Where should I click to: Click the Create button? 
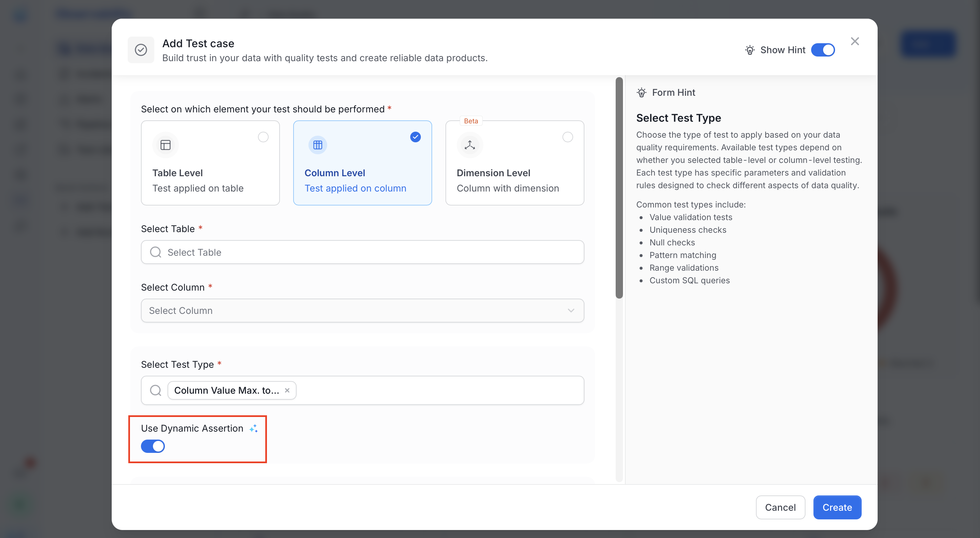(837, 507)
